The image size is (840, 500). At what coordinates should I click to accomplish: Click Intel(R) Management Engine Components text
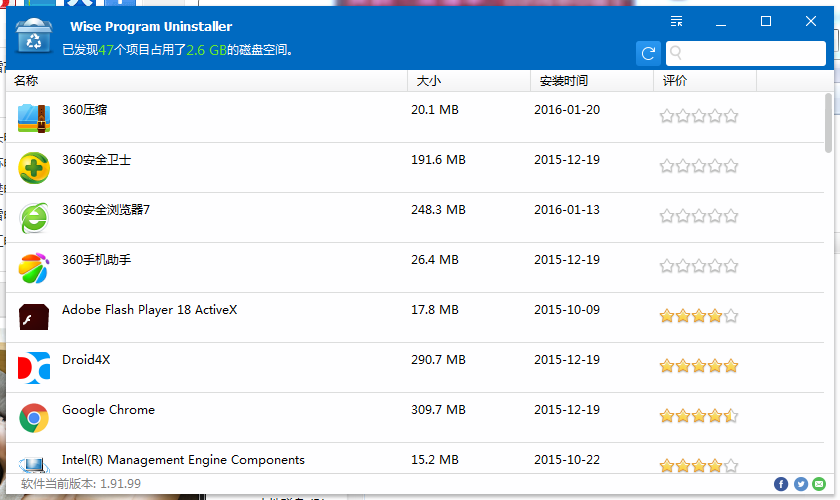coord(183,460)
